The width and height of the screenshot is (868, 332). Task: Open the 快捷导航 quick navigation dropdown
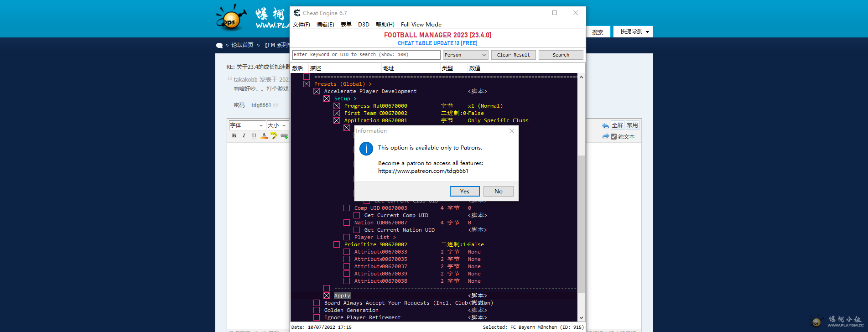click(x=633, y=31)
